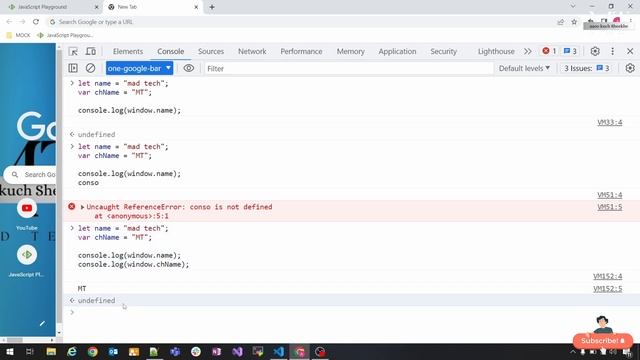Switch to the Security tab
Screen dimensions: 640x360
pos(443,51)
